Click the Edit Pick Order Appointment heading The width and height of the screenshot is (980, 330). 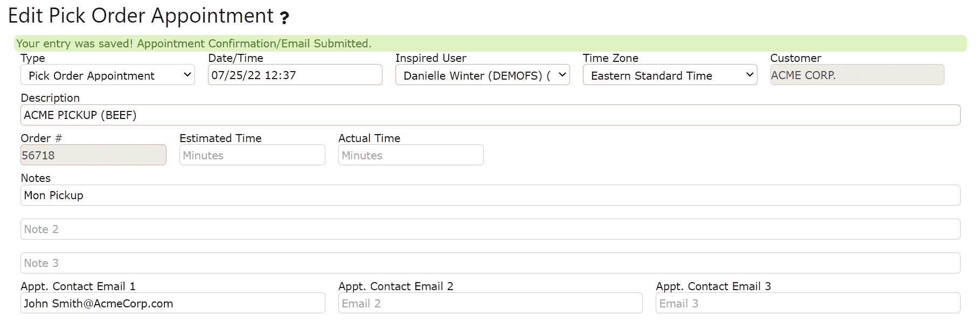pyautogui.click(x=141, y=16)
